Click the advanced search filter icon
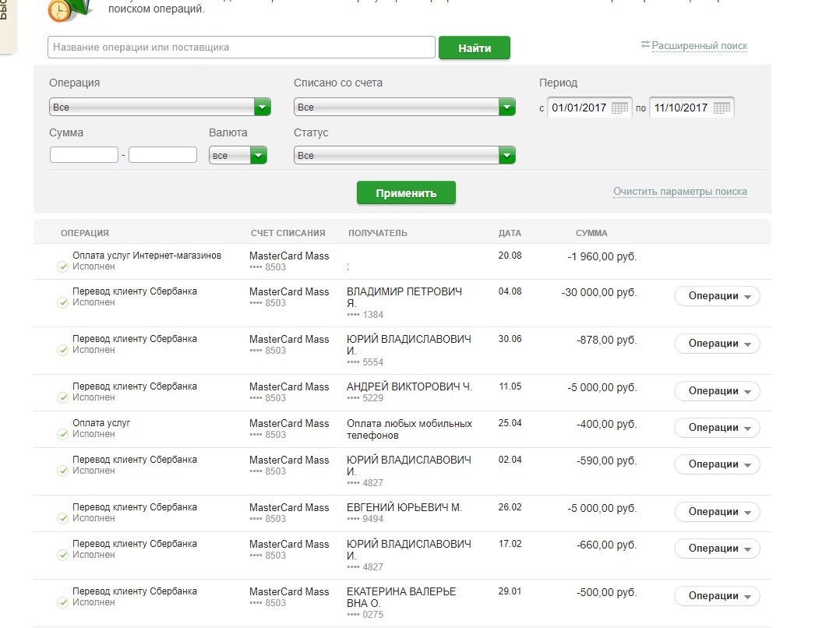 [x=645, y=45]
